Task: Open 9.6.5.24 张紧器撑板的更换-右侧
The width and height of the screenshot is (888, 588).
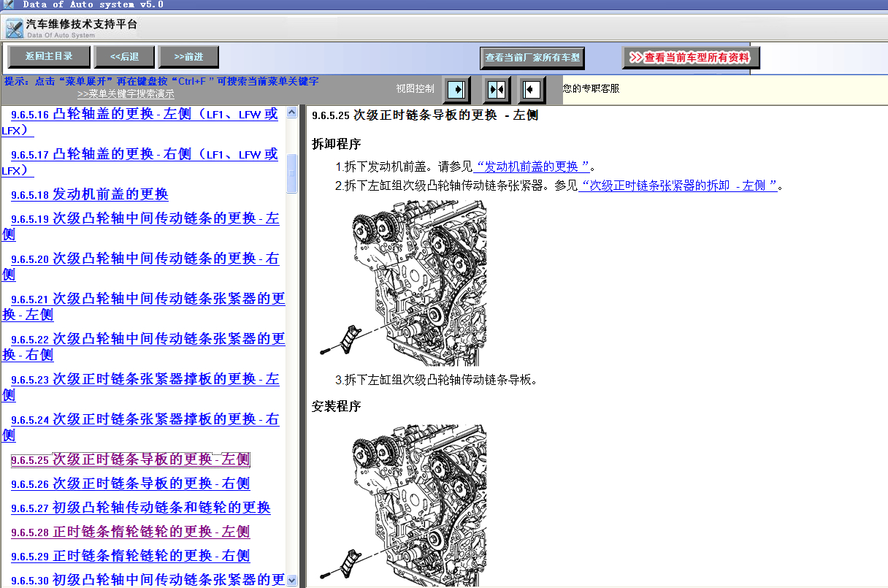Action: coord(140,427)
